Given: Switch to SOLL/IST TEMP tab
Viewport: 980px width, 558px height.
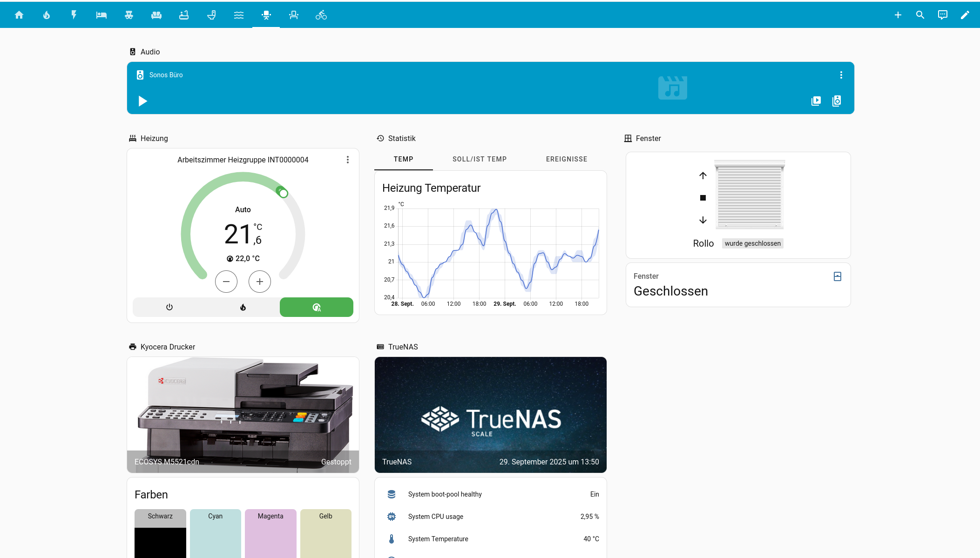Looking at the screenshot, I should point(480,159).
